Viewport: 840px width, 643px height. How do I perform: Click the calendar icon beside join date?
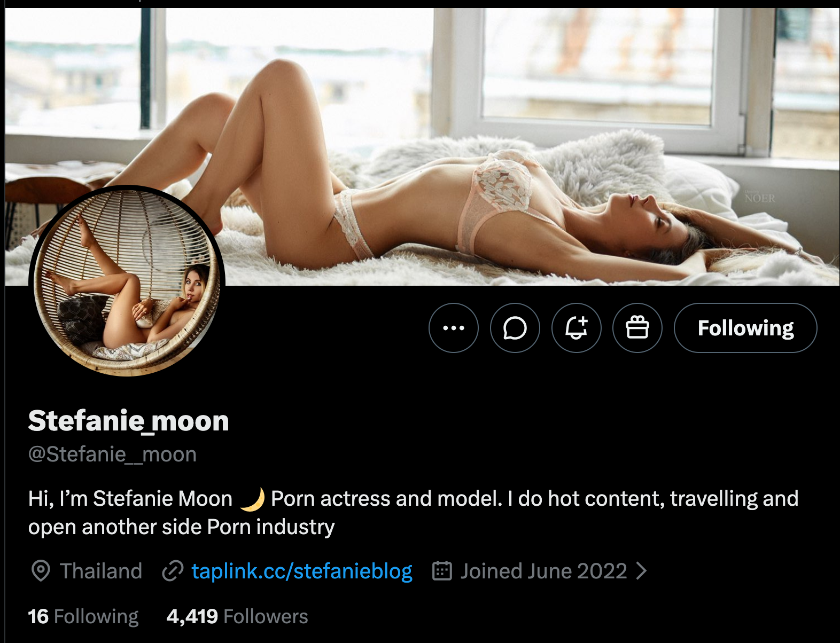pos(442,571)
